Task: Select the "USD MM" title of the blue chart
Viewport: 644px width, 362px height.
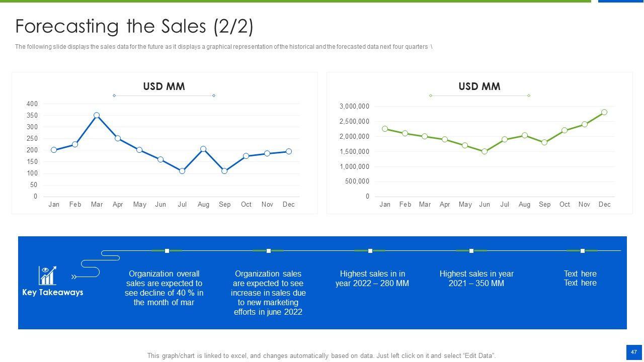Action: (x=164, y=86)
